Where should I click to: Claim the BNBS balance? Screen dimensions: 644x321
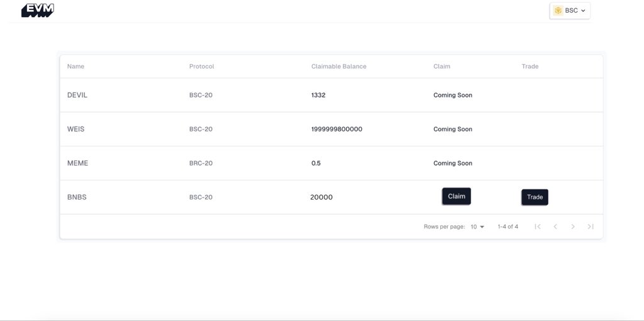tap(457, 196)
